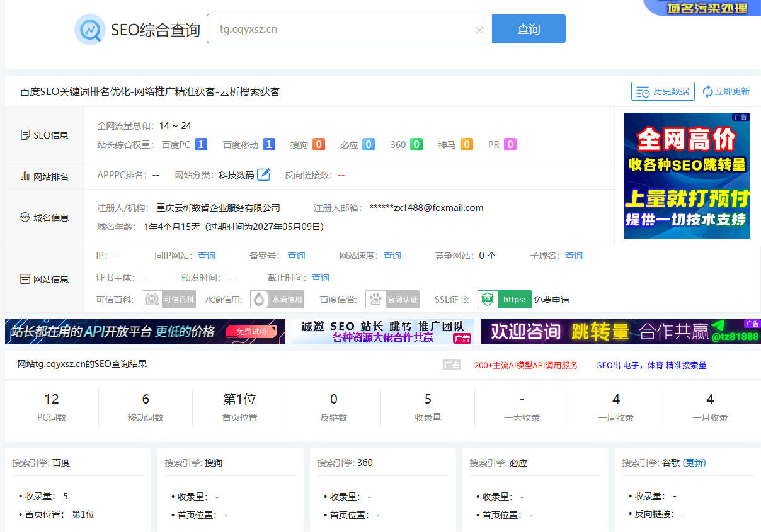Click the SEO综合查询 logo icon
Screen dimensions: 761x532
tap(89, 30)
